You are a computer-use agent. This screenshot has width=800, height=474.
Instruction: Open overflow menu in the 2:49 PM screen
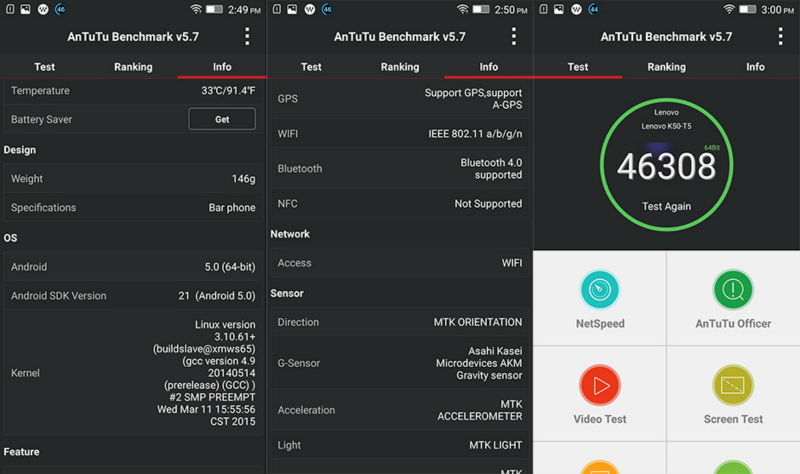click(247, 36)
